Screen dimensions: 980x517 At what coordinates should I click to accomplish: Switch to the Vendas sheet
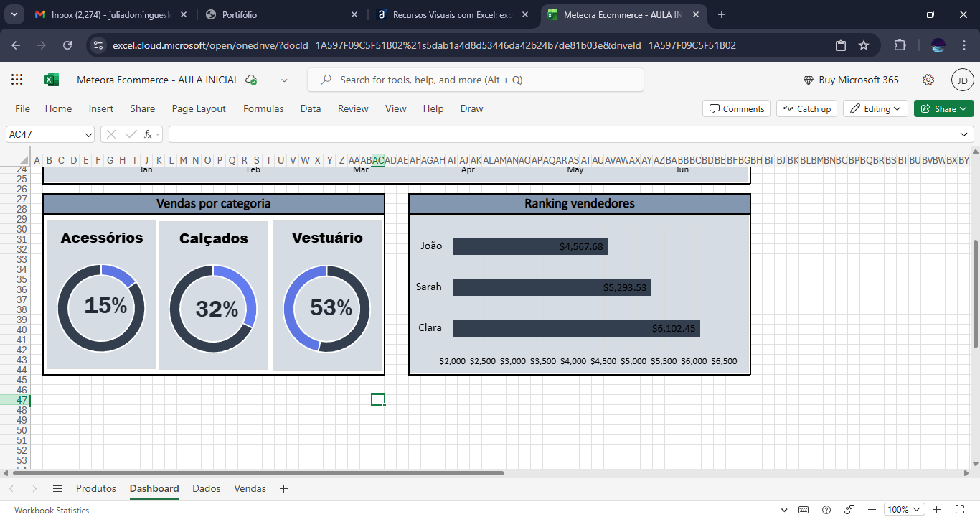click(x=250, y=488)
